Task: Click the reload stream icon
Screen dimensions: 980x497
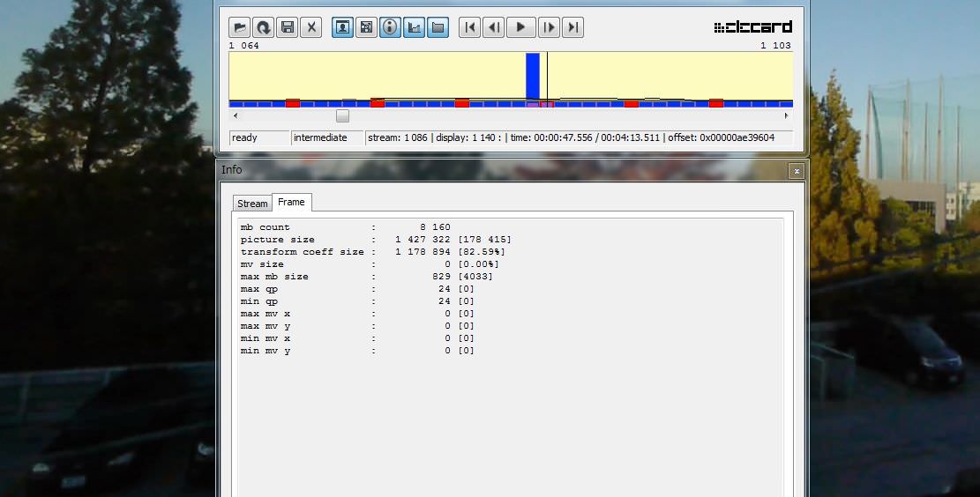Action: click(263, 27)
